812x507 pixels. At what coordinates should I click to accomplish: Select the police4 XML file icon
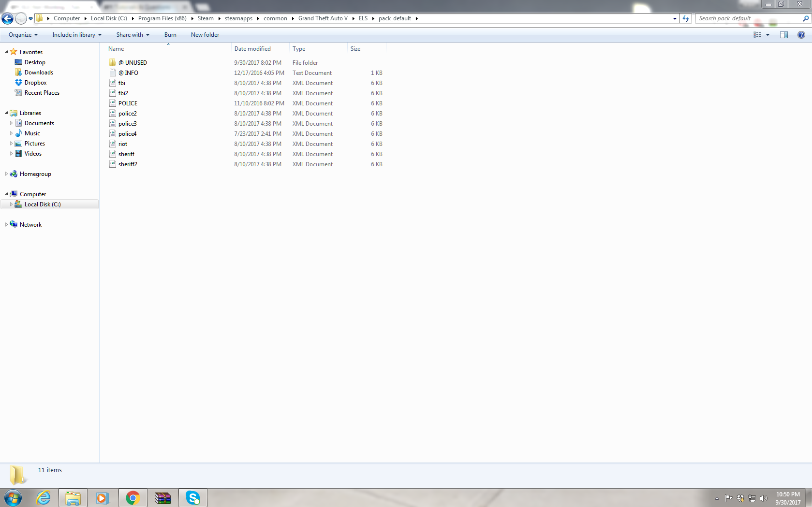click(113, 134)
